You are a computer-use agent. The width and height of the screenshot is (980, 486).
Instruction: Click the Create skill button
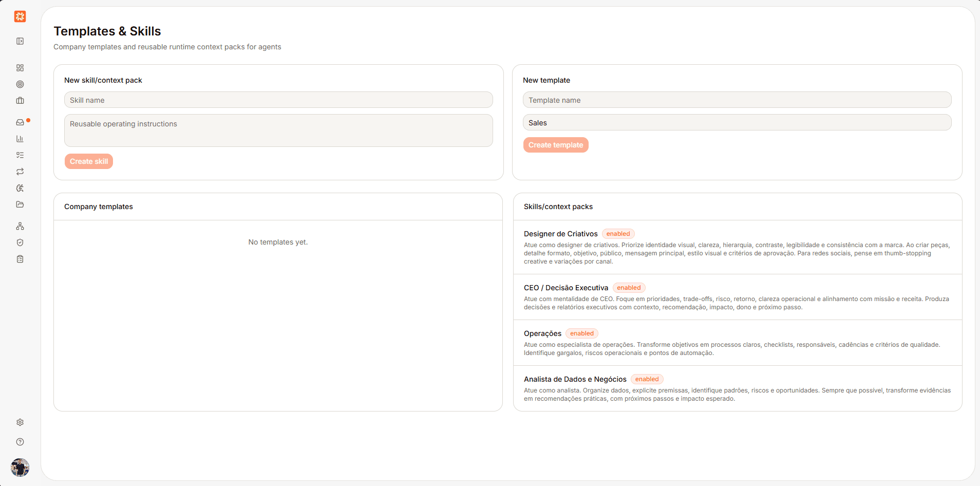[89, 161]
